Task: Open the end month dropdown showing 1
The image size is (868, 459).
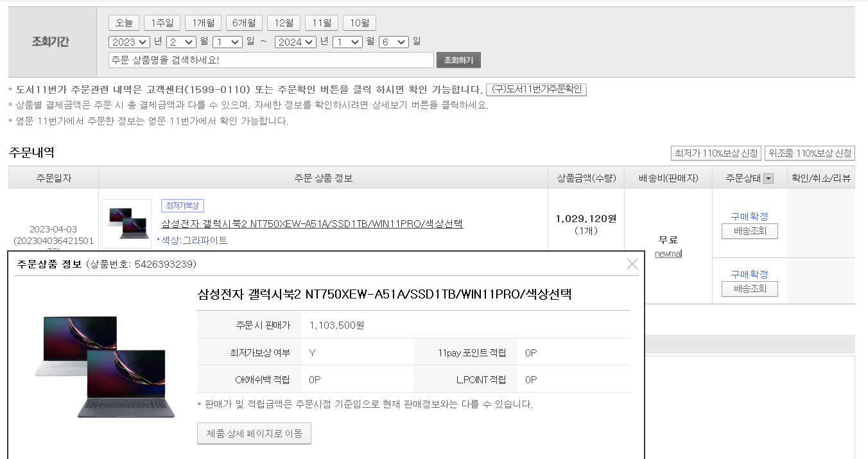Action: pyautogui.click(x=347, y=42)
